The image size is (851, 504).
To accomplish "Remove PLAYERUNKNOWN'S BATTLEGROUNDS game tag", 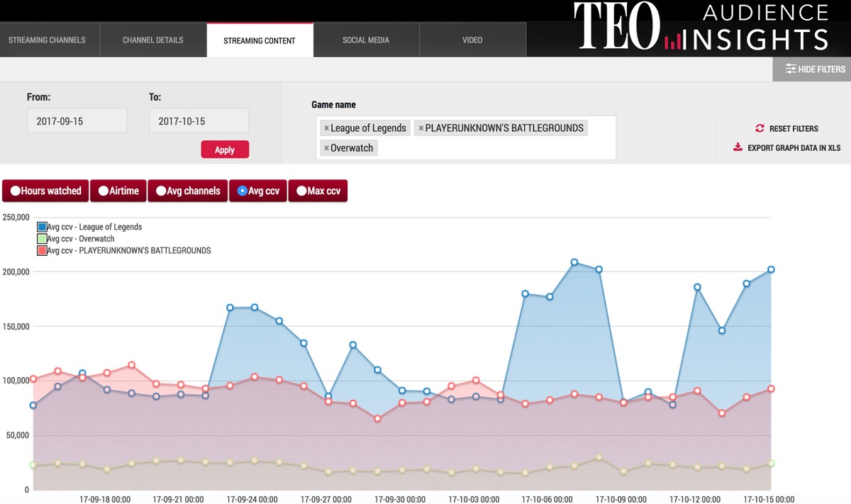I will [x=421, y=128].
